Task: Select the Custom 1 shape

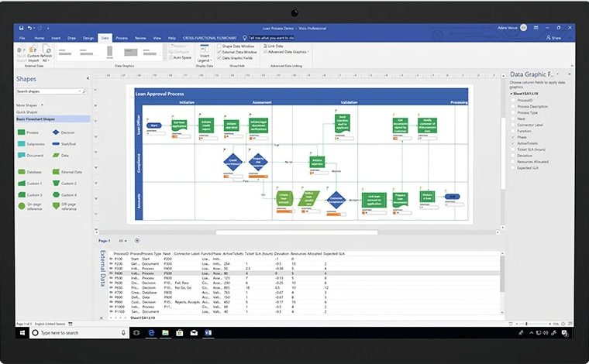Action: tap(22, 184)
